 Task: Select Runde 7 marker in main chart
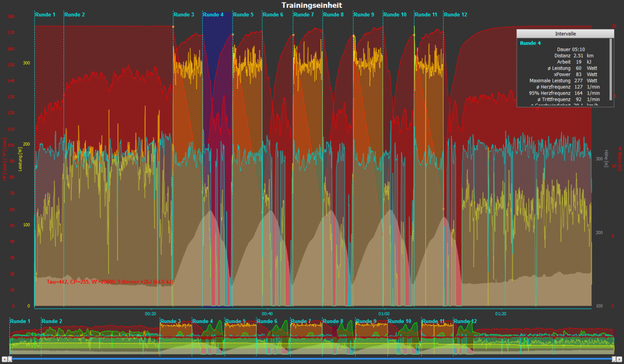[x=304, y=15]
